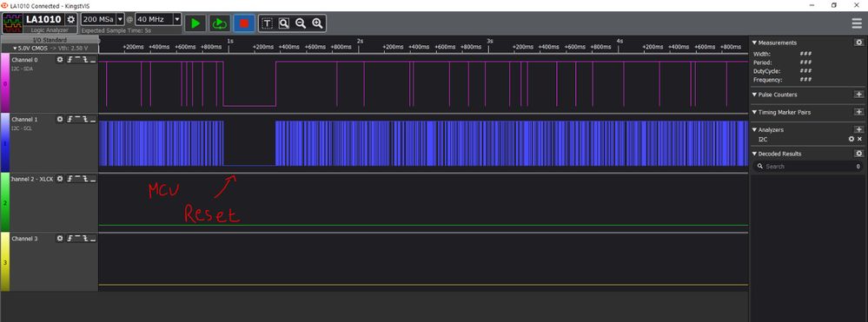Collapse the Measurements panel
Viewport: 868px width, 322px height.
tap(754, 43)
